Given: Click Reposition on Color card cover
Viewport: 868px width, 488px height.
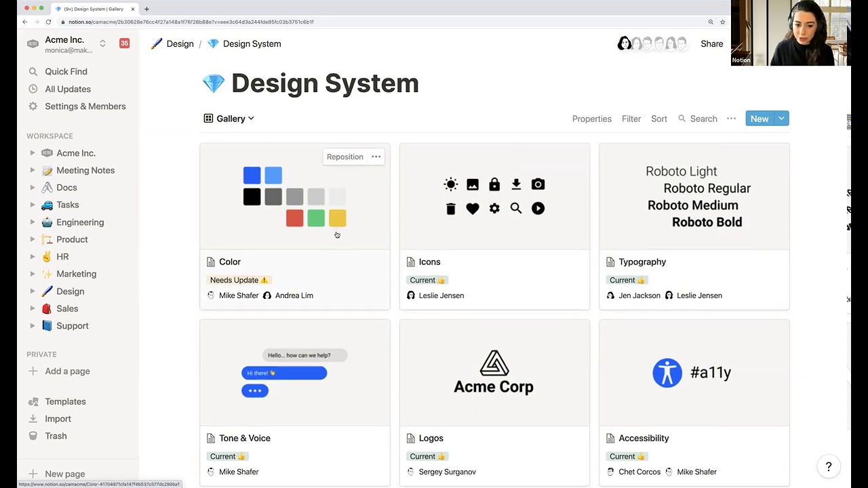Looking at the screenshot, I should click(x=344, y=157).
